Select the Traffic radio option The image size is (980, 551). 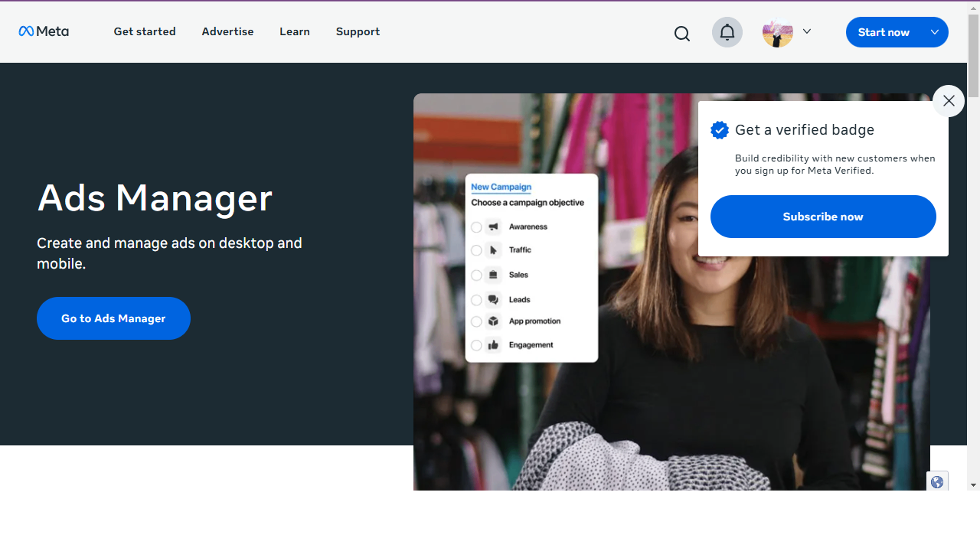(476, 250)
